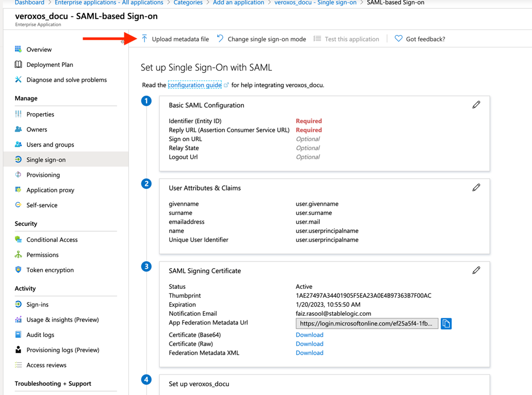This screenshot has width=532, height=395.
Task: Click the Properties bars icon
Action: (18, 114)
